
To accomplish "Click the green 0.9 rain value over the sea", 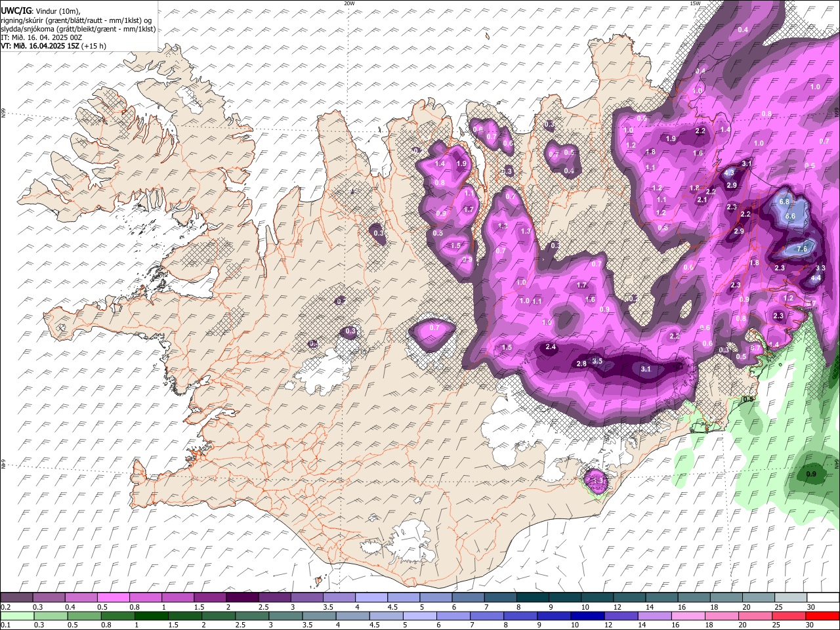I will pos(811,474).
